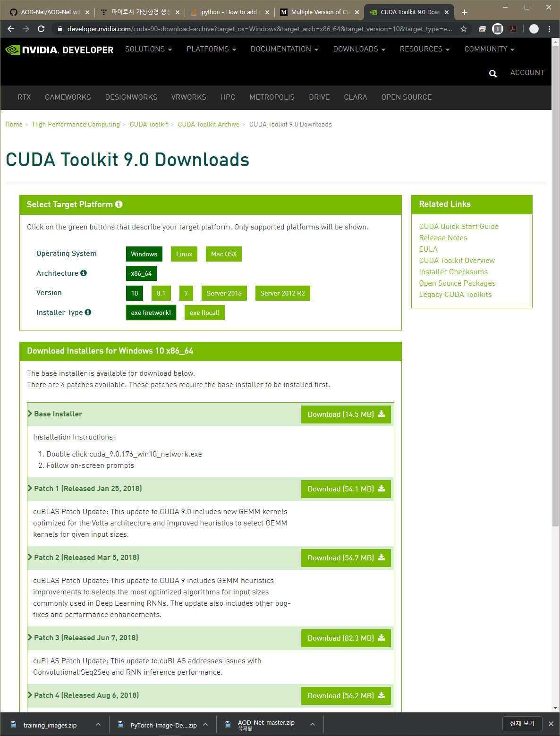Select Server 2012 R2 version

pos(282,293)
